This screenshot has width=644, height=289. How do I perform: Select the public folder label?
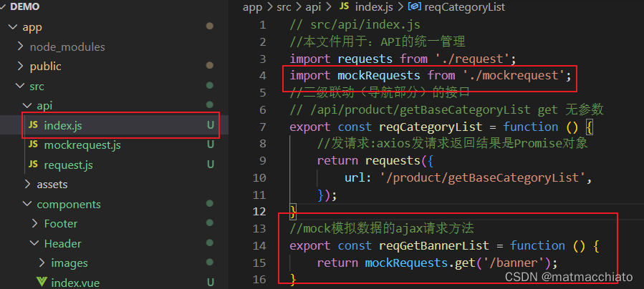coord(46,67)
